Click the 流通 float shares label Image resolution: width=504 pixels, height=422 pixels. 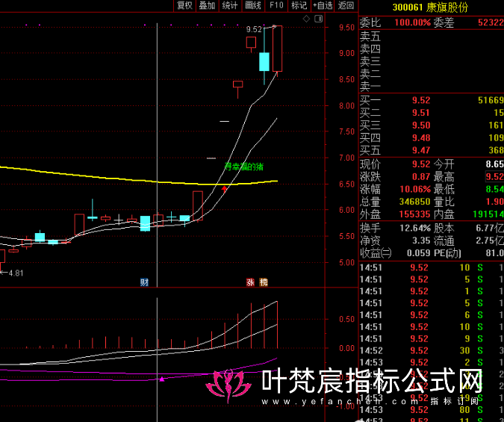444,241
